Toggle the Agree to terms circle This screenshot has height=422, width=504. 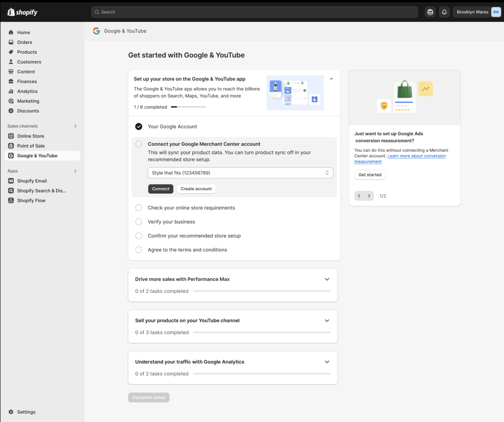pyautogui.click(x=139, y=250)
